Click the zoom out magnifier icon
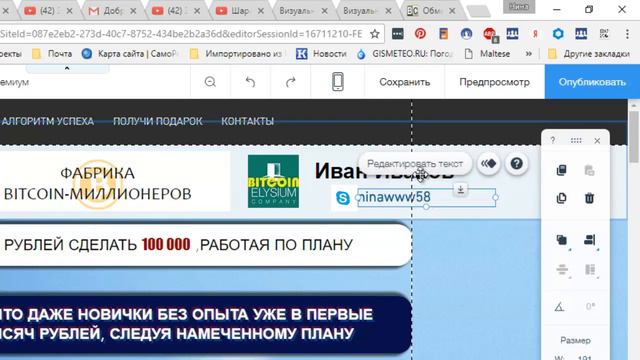Viewport: 640px width, 360px height. pos(210,82)
